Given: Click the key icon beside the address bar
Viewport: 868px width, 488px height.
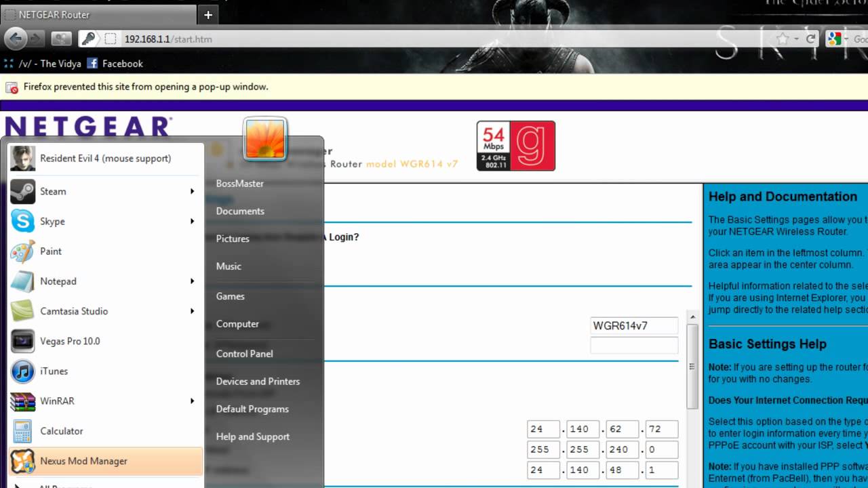Looking at the screenshot, I should (88, 39).
